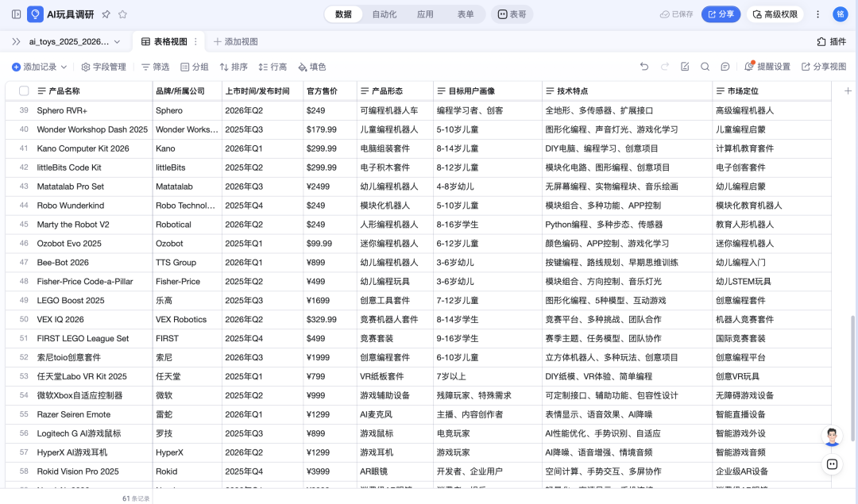Pin the AI玩具调研 document
The width and height of the screenshot is (858, 504).
(107, 14)
